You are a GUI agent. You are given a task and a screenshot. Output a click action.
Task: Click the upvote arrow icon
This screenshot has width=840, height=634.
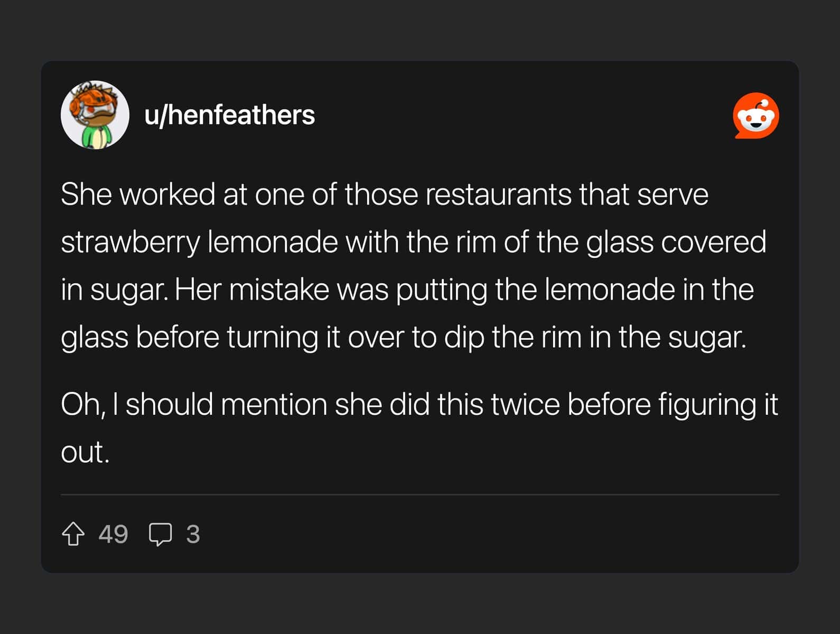pyautogui.click(x=73, y=534)
